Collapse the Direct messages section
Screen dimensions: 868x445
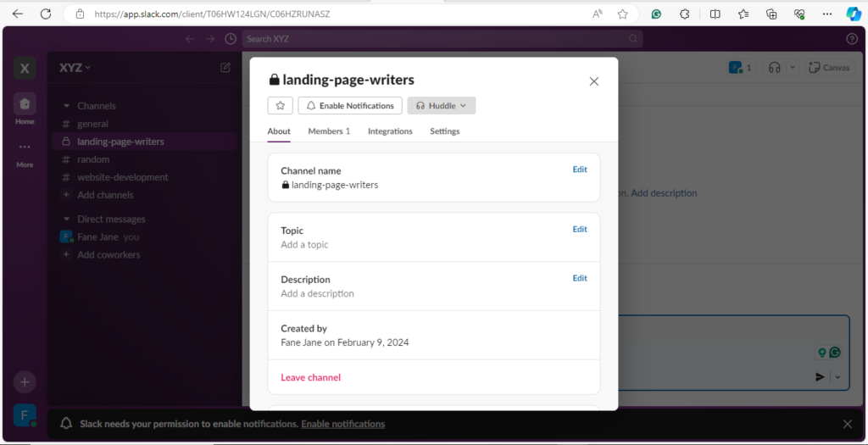pos(66,220)
